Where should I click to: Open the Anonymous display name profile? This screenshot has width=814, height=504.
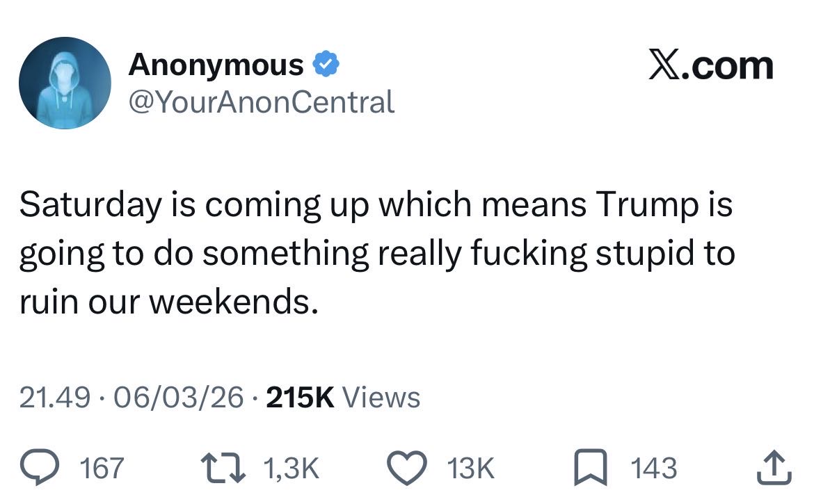216,65
